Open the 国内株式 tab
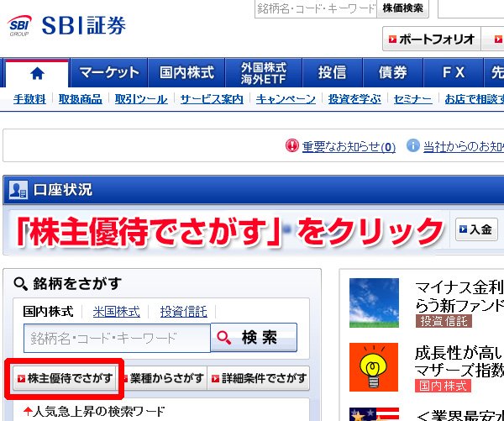The width and height of the screenshot is (504, 421). click(x=186, y=72)
